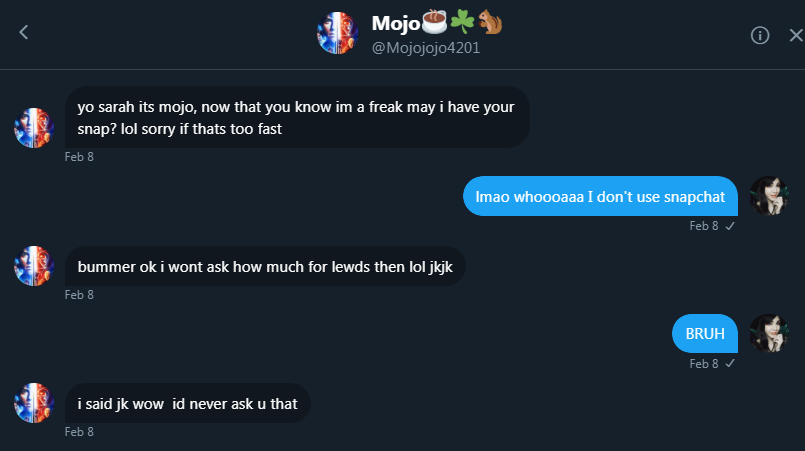Click sender avatar beside BRUH message

click(x=769, y=333)
